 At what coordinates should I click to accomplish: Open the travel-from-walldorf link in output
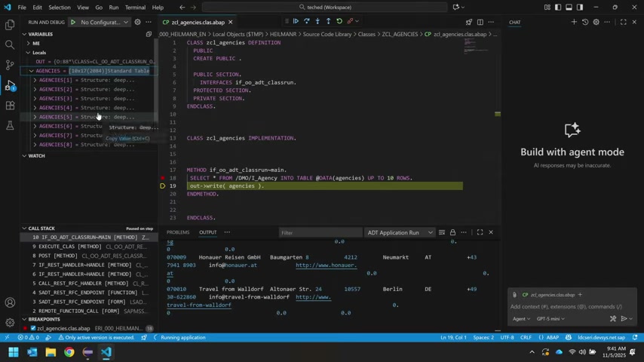(x=199, y=305)
